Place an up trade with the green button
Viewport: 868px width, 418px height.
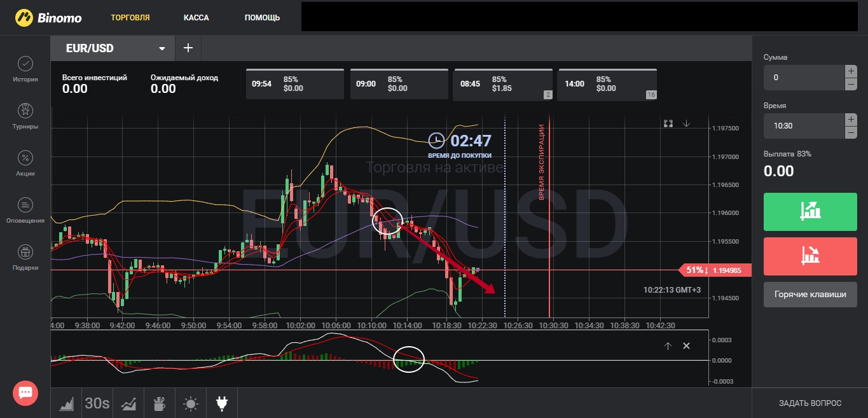(810, 212)
